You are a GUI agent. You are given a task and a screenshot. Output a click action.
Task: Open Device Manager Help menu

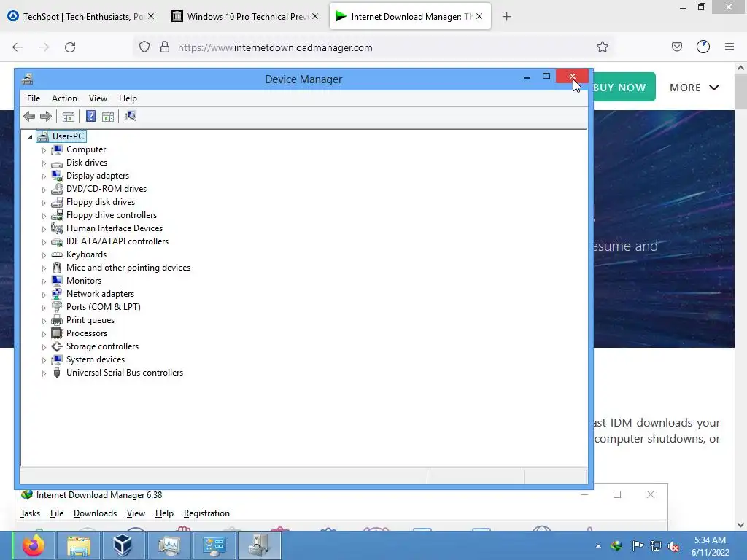coord(128,98)
